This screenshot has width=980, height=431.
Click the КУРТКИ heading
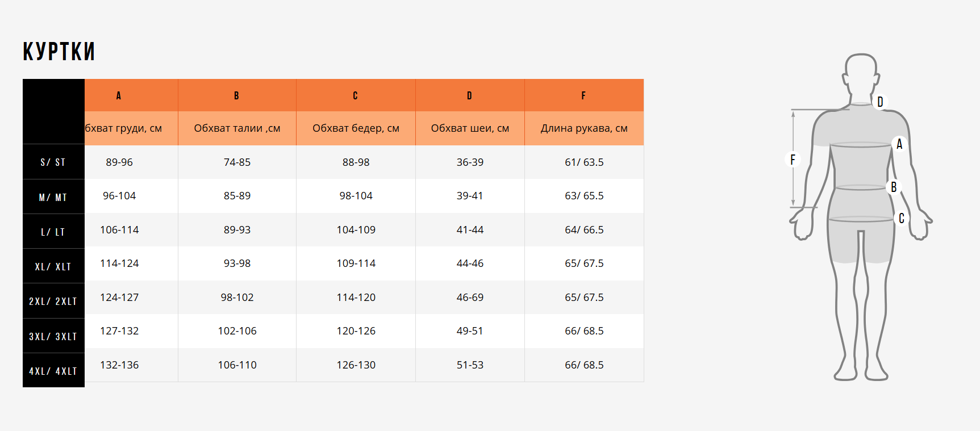click(59, 52)
